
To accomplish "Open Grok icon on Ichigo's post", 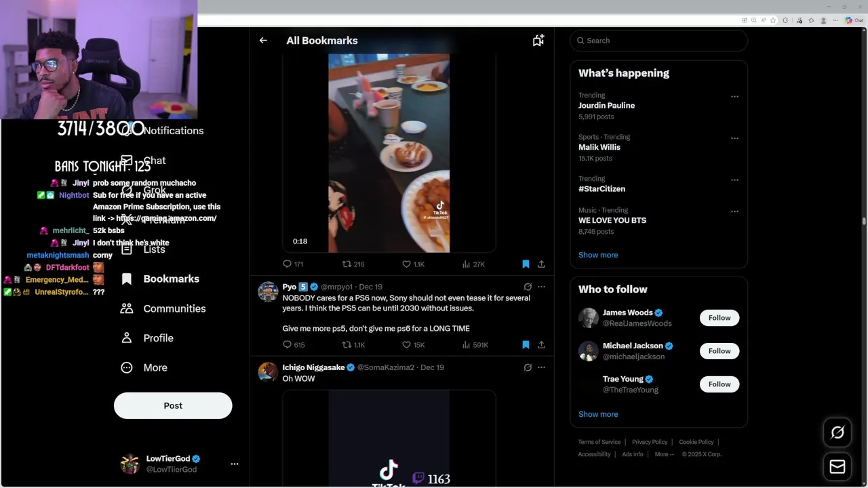I will point(528,367).
